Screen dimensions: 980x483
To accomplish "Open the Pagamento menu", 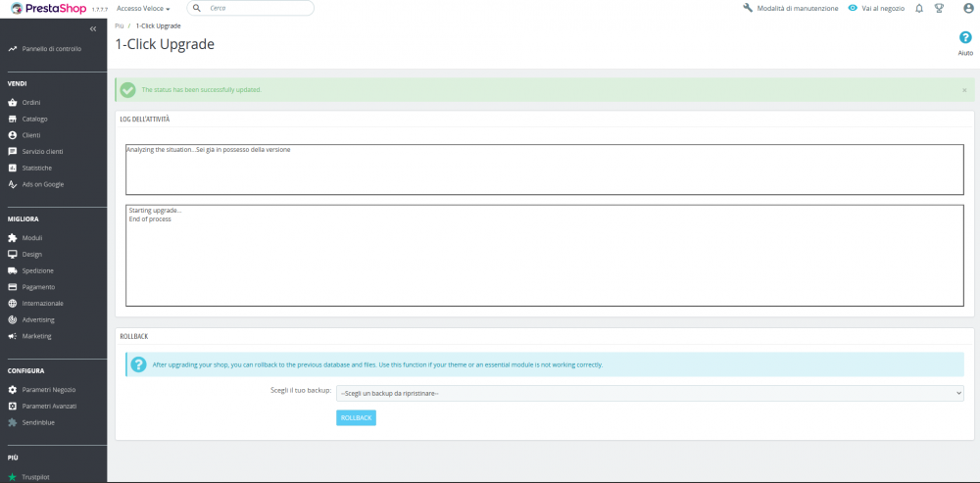I will point(39,287).
